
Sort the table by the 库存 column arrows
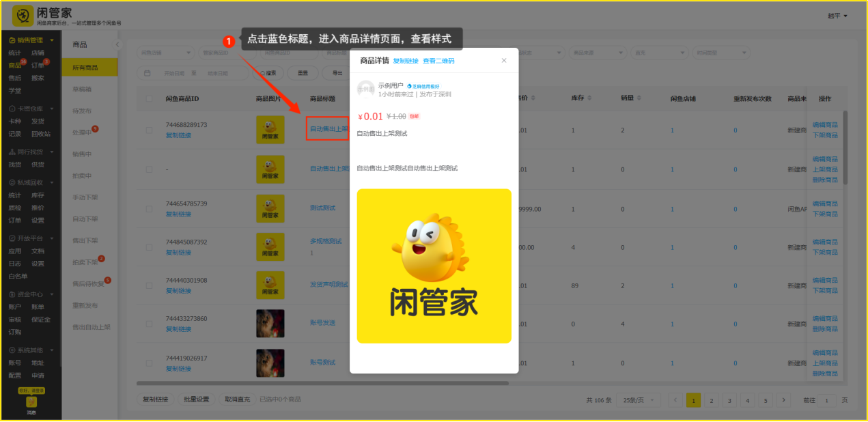[590, 99]
